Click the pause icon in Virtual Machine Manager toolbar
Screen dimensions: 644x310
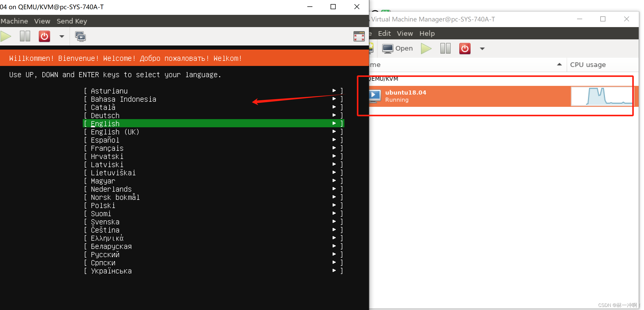pyautogui.click(x=445, y=48)
